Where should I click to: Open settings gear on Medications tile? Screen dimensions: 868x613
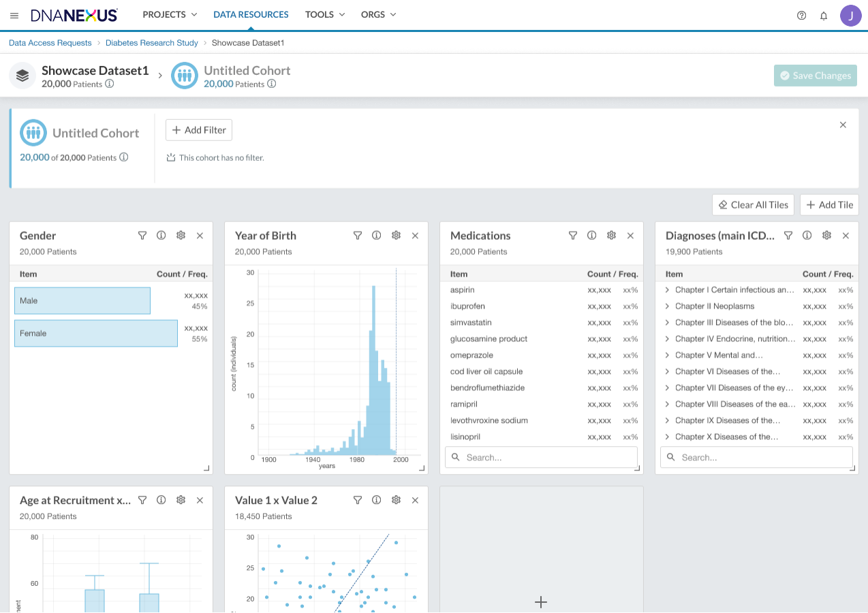611,236
